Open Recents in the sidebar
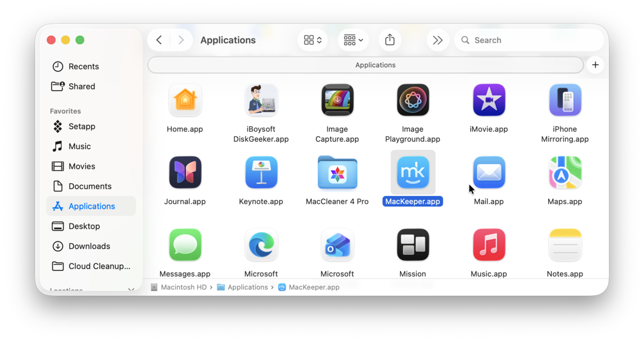This screenshot has width=644, height=342. 91,66
